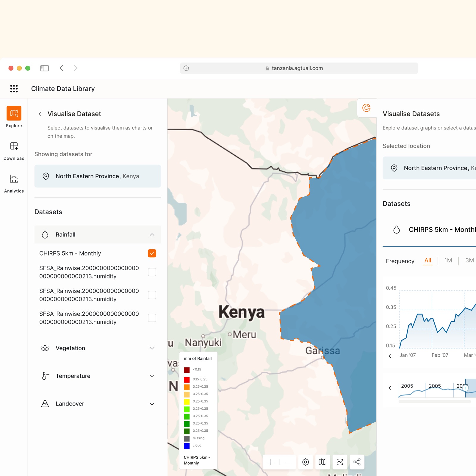The width and height of the screenshot is (476, 476).
Task: Click the Meru town marker on map
Action: point(230,334)
